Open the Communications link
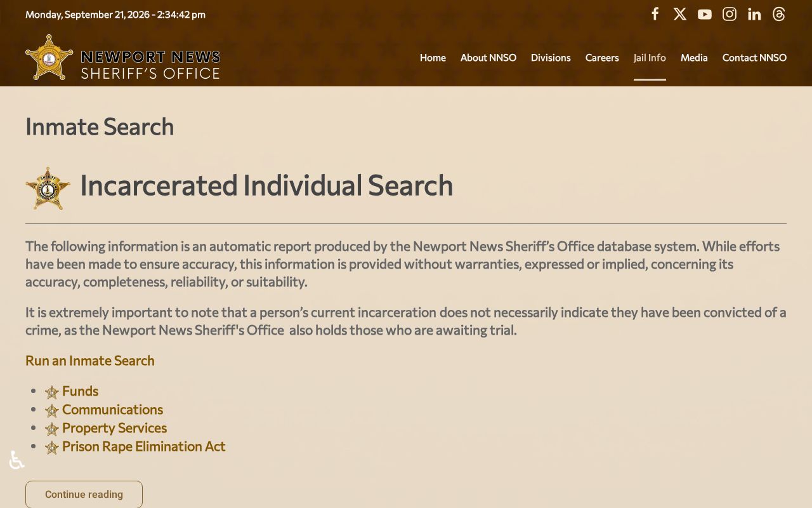 pyautogui.click(x=112, y=410)
